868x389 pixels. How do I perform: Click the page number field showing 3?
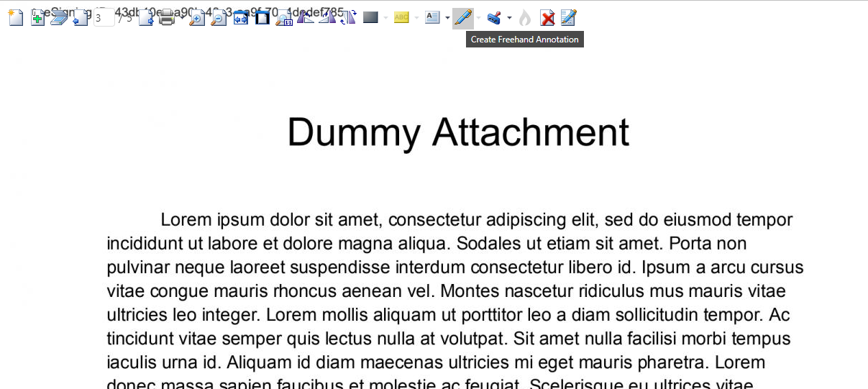coord(104,17)
